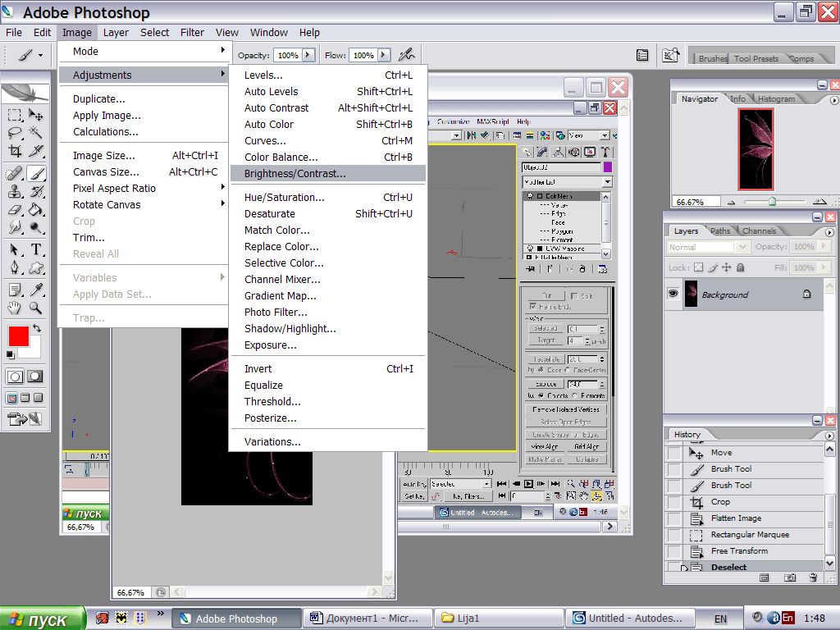Swap foreground and background colors
840x630 pixels.
(37, 328)
